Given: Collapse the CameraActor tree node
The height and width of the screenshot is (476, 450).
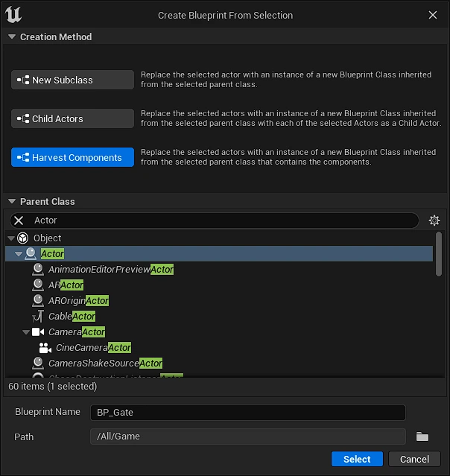Looking at the screenshot, I should click(x=26, y=332).
